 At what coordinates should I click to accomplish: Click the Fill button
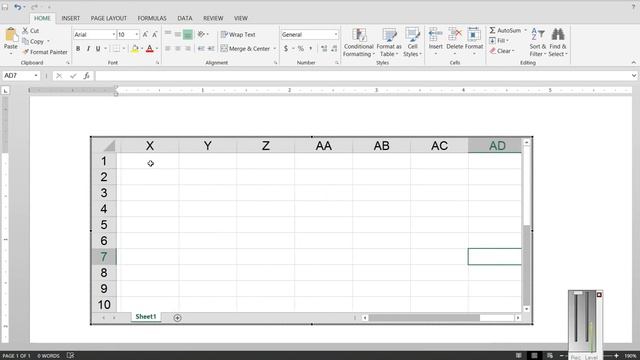[x=499, y=40]
